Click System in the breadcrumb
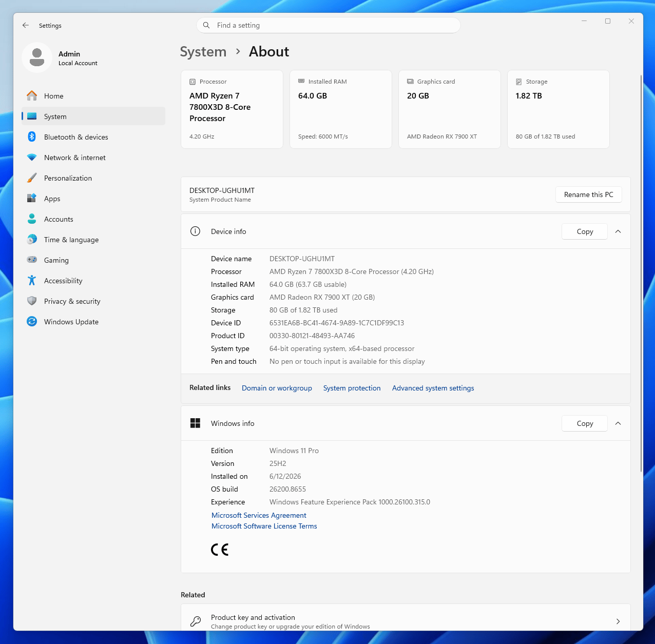655x644 pixels. coord(203,52)
